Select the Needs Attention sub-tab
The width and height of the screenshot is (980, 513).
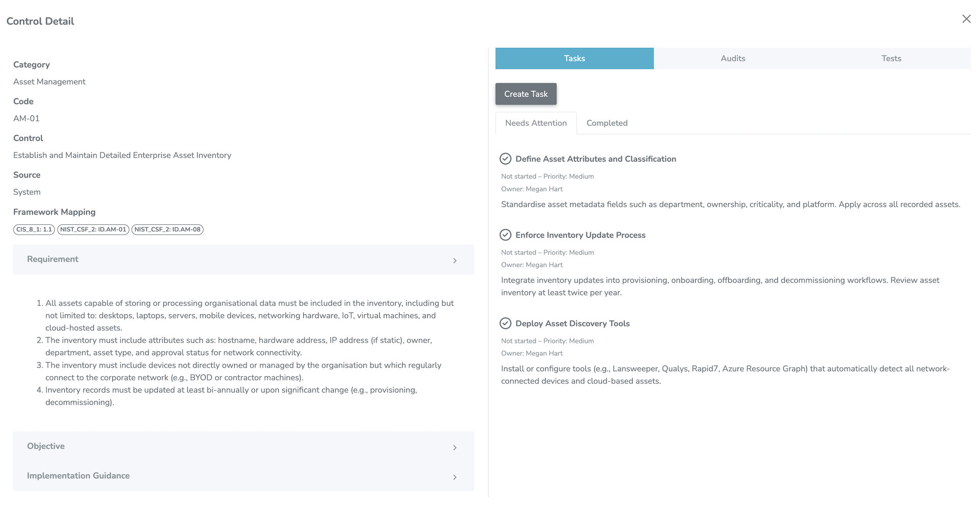point(536,123)
